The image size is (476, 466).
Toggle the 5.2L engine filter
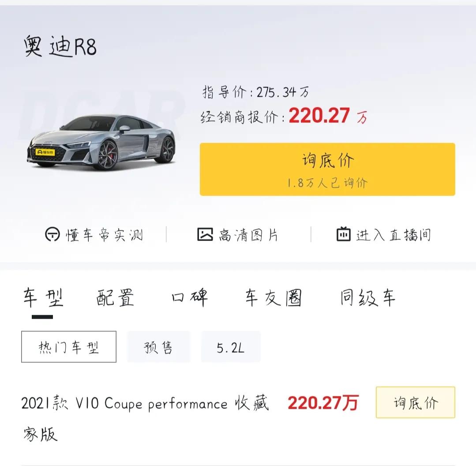(x=231, y=347)
